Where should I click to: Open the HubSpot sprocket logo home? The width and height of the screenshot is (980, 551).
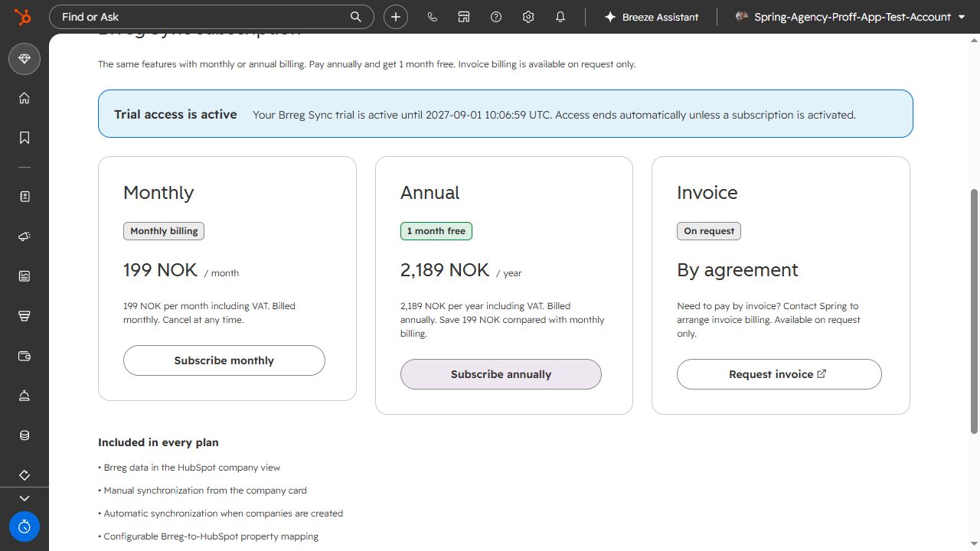24,17
